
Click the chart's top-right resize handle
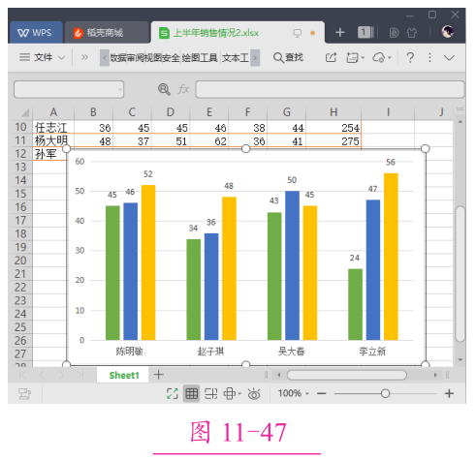pos(426,148)
